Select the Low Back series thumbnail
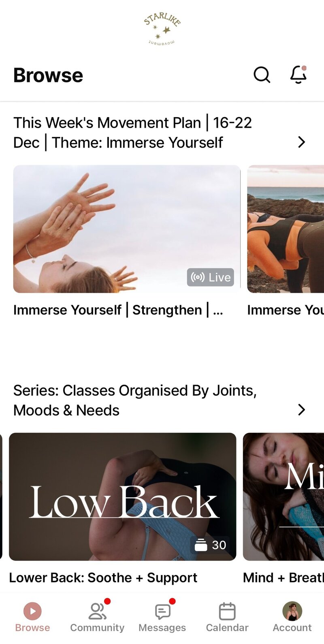 [122, 497]
